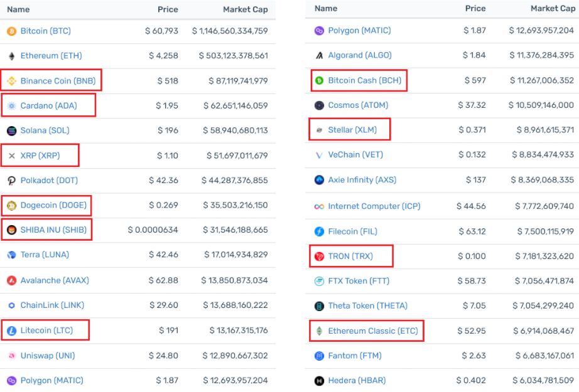Click the black Hedera (HBAR) logo icon

pyautogui.click(x=319, y=381)
